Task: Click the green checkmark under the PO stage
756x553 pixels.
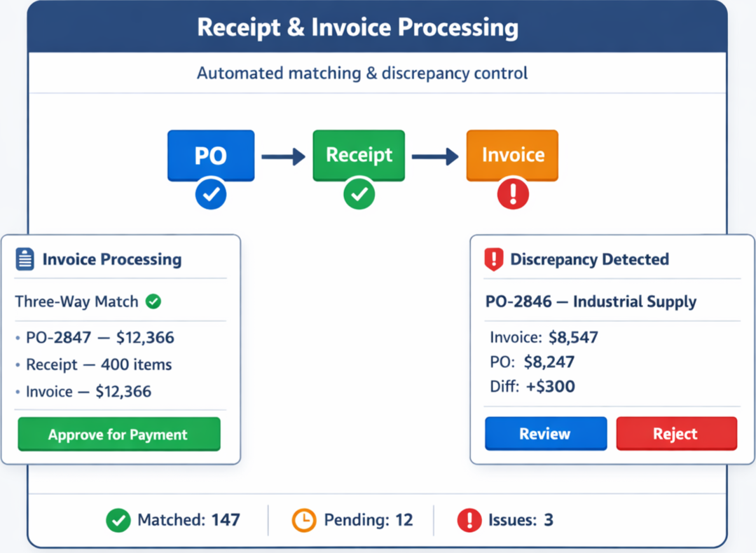Action: tap(210, 194)
